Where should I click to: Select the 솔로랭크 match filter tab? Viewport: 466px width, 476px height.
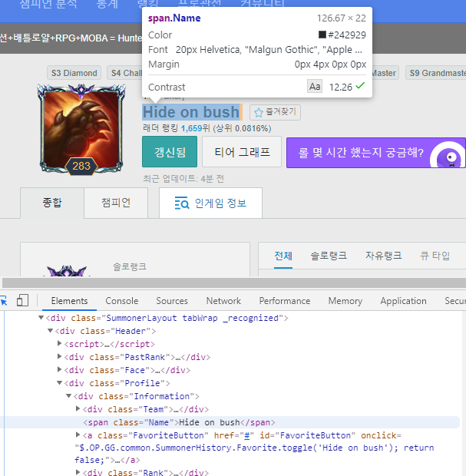[x=329, y=256]
